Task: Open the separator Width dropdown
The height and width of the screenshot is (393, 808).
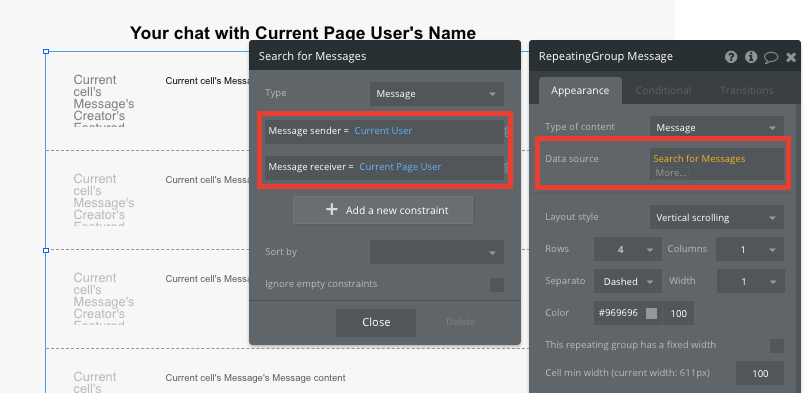Action: pyautogui.click(x=750, y=281)
